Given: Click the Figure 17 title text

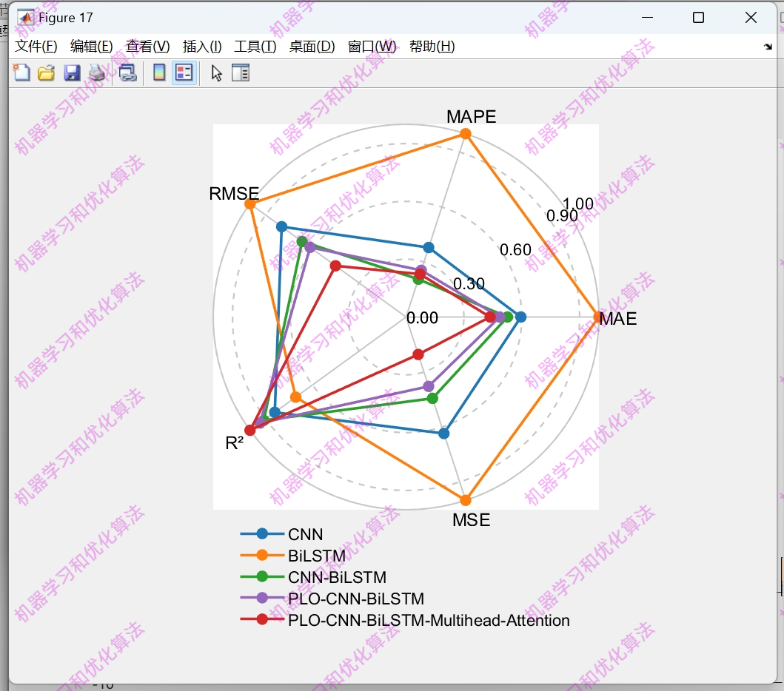Looking at the screenshot, I should [x=65, y=18].
